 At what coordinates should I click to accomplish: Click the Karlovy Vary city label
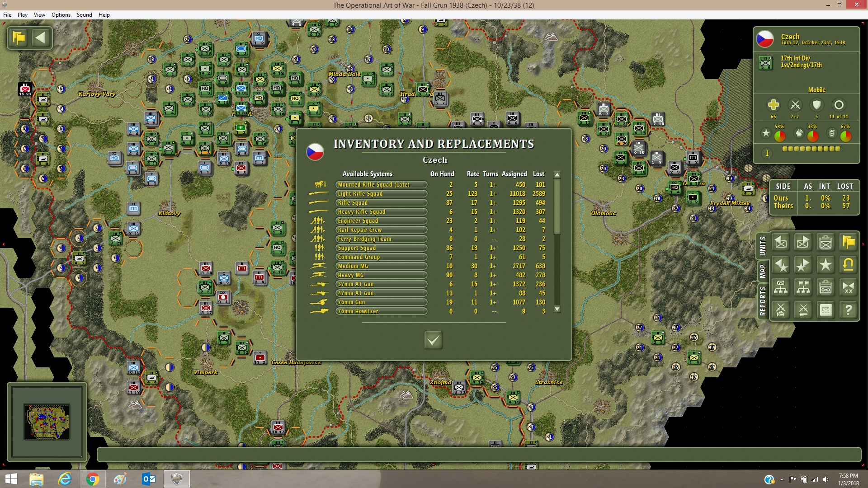click(x=97, y=94)
